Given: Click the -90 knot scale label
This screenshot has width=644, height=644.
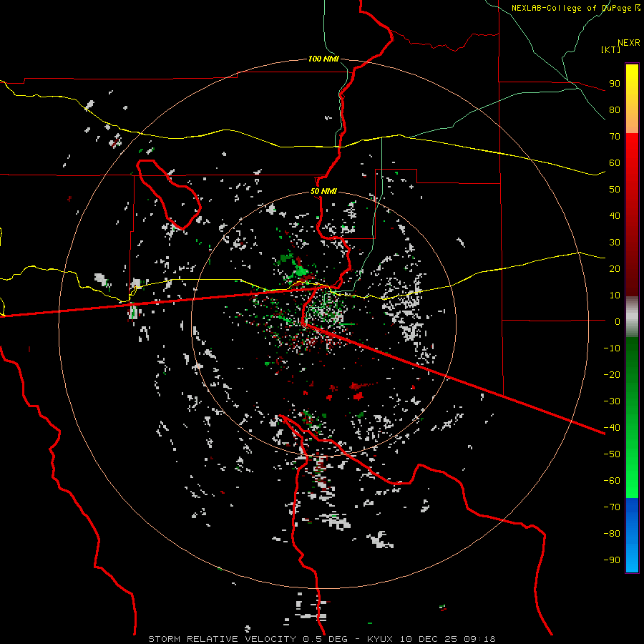Looking at the screenshot, I should (x=612, y=560).
